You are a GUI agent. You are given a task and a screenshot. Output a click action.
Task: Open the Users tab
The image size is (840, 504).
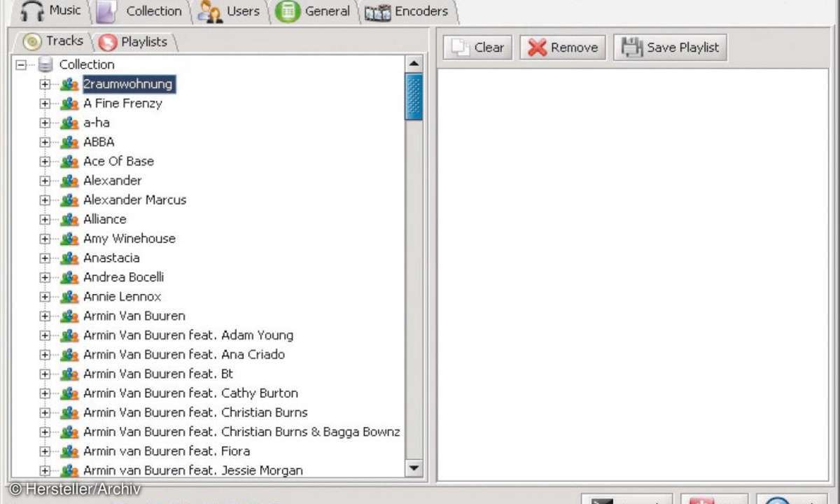(230, 11)
